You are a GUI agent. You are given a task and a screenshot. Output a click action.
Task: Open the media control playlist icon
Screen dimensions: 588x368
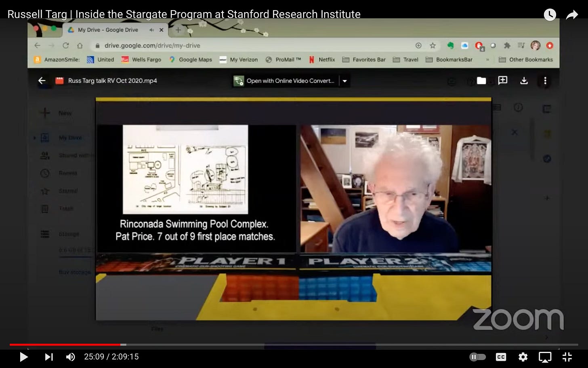tap(521, 45)
